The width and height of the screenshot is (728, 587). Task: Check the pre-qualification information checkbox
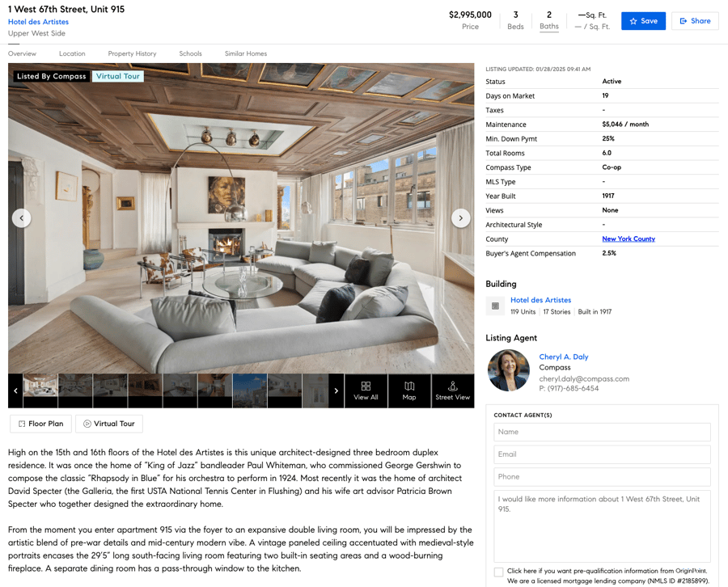(498, 572)
